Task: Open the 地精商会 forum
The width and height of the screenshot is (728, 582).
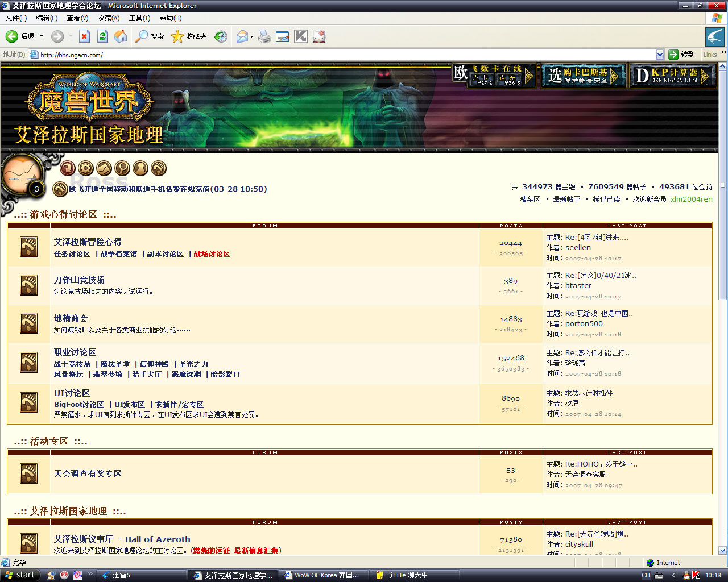Action: pos(71,318)
